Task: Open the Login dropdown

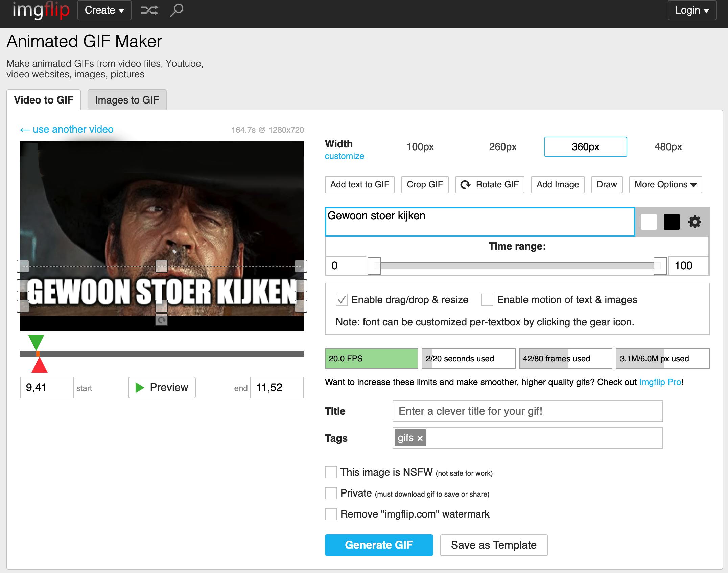Action: coord(691,10)
